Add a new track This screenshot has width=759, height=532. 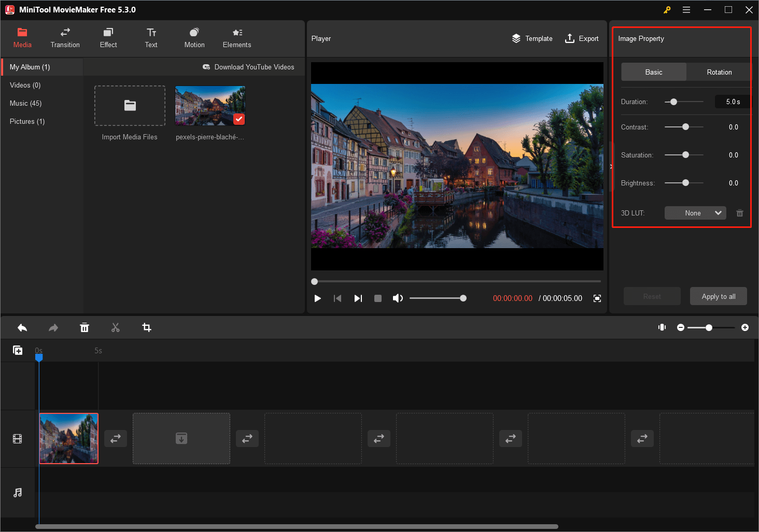pyautogui.click(x=18, y=350)
